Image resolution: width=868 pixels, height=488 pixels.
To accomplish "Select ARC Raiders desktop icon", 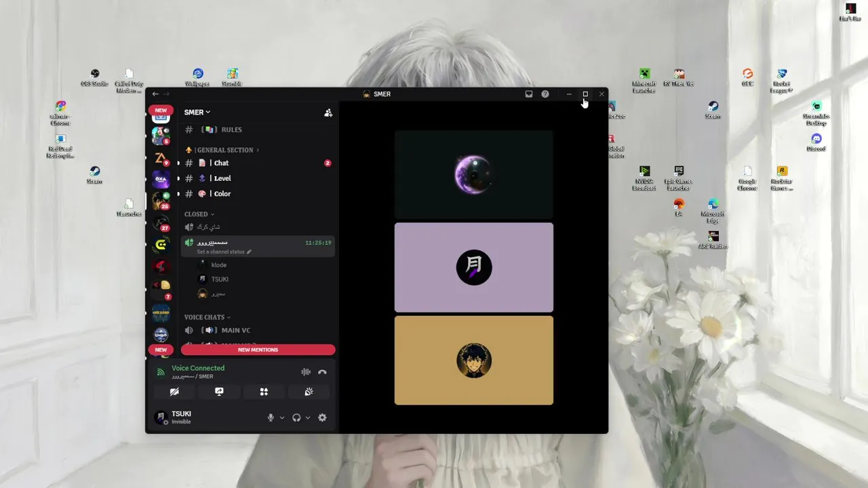I will pyautogui.click(x=713, y=240).
